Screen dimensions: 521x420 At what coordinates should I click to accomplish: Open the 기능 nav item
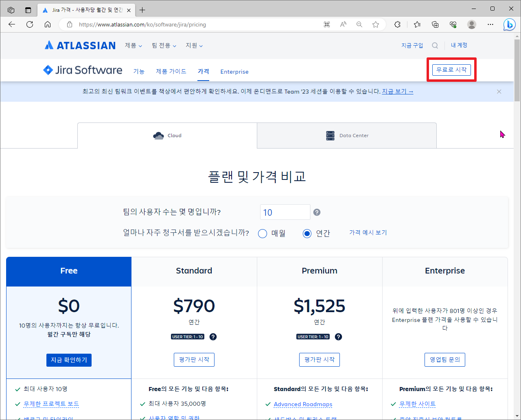139,71
